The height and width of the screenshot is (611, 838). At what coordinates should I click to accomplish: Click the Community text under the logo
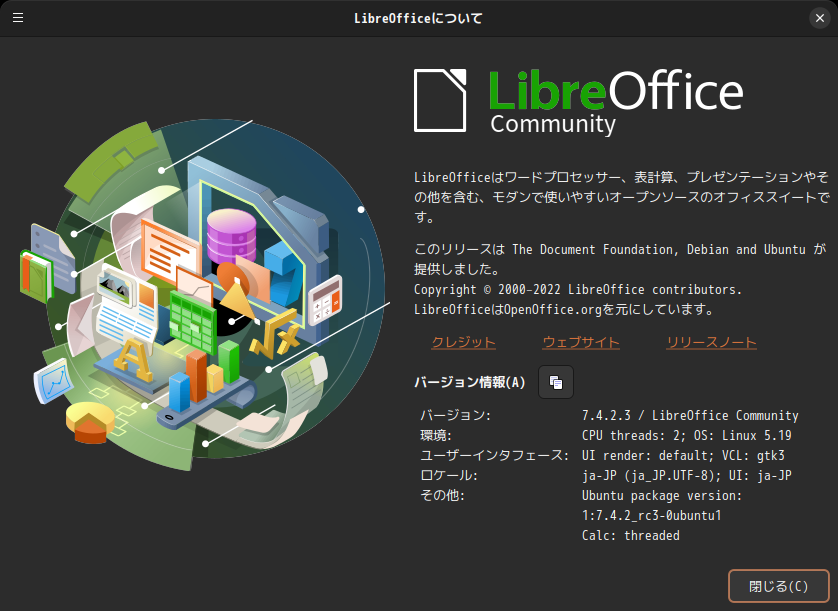point(553,125)
